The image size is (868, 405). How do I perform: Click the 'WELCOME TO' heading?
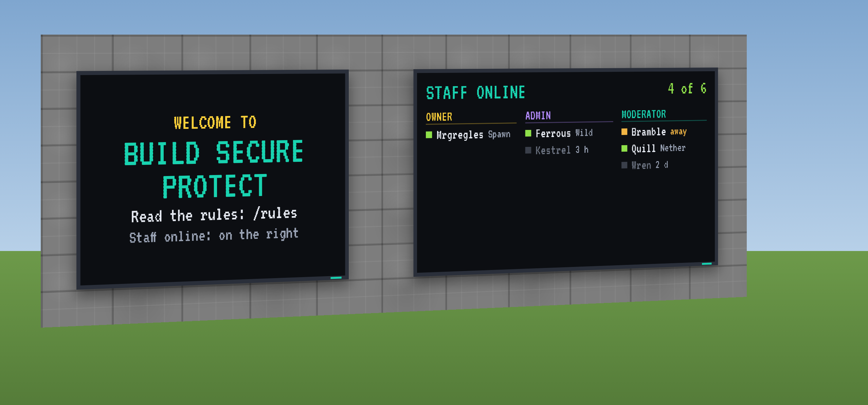(x=215, y=122)
